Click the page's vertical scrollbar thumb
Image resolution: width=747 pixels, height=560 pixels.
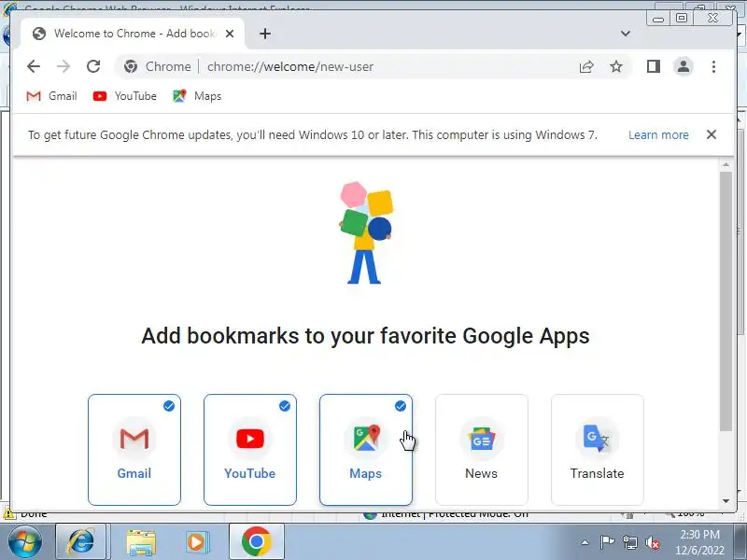726,301
